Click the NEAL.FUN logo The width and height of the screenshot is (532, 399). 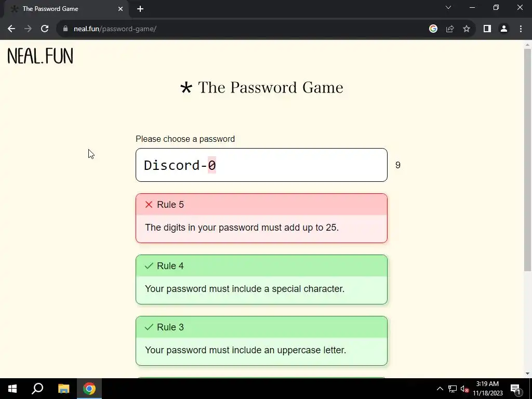40,56
